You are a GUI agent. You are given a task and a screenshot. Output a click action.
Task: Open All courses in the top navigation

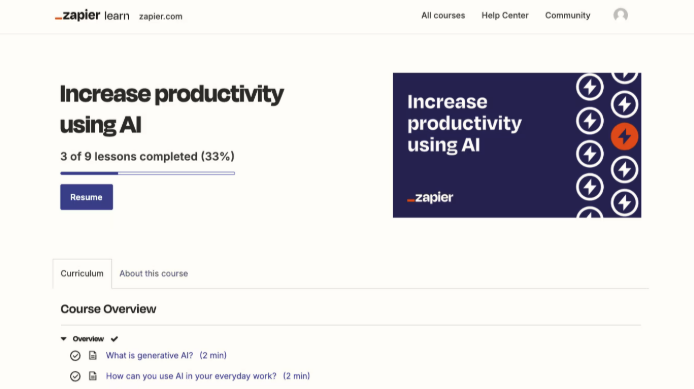(443, 15)
